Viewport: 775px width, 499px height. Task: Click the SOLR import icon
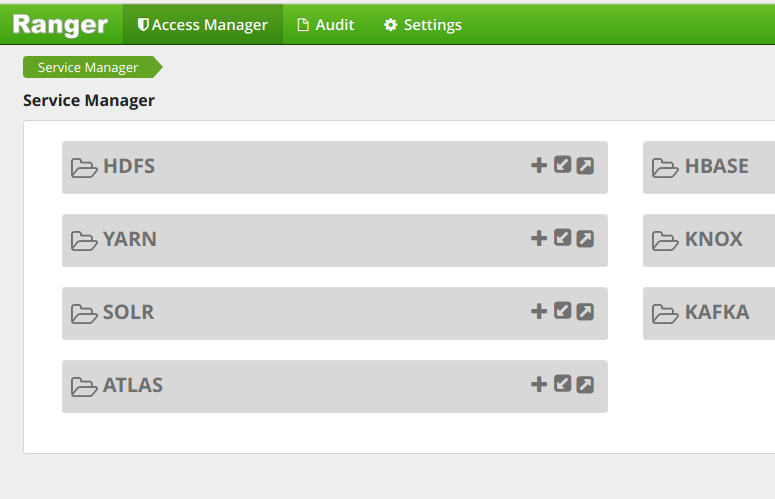pyautogui.click(x=563, y=311)
